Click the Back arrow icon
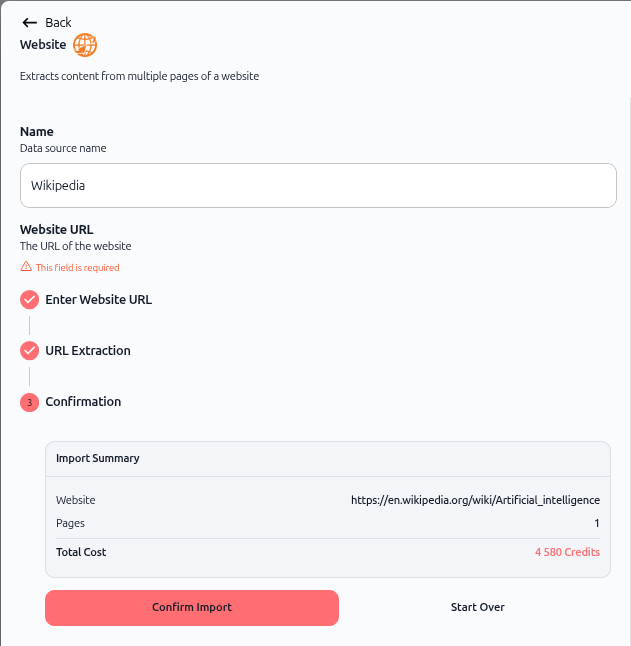The image size is (631, 646). tap(29, 22)
